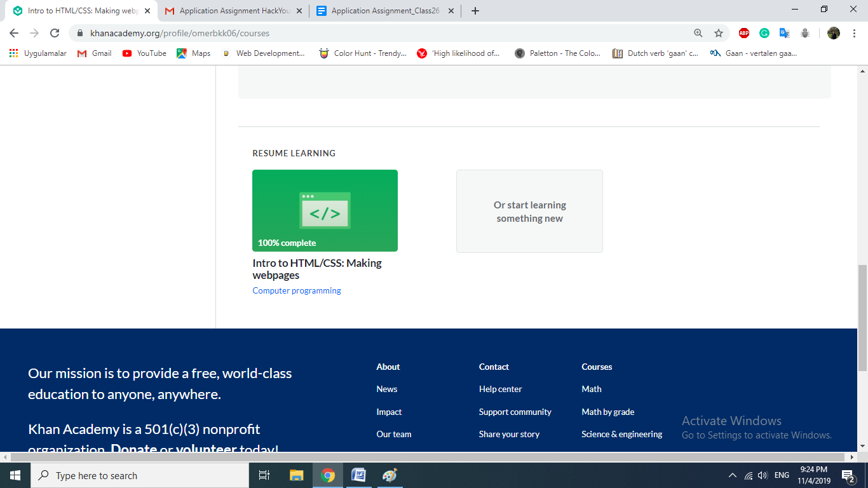Open the Math by grade link

pos(607,412)
